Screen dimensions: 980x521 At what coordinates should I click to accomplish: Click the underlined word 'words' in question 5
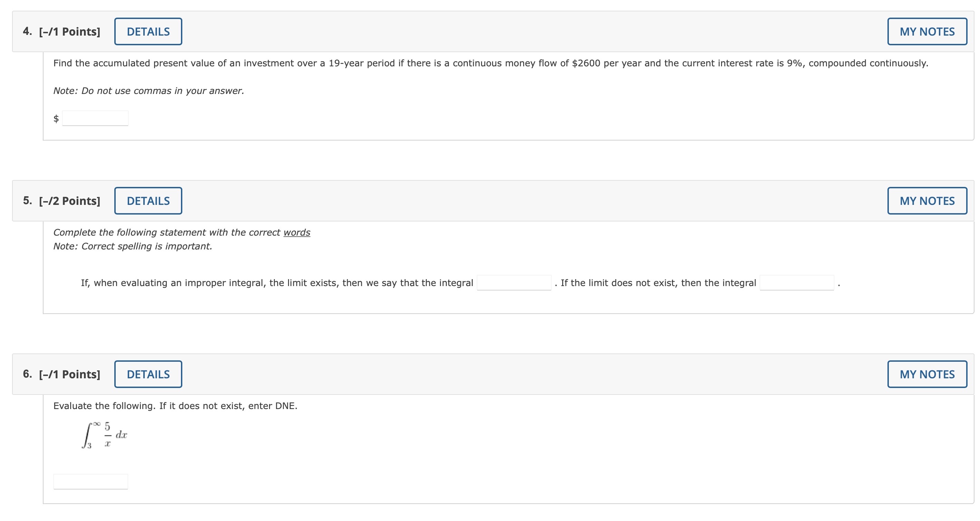pos(296,232)
